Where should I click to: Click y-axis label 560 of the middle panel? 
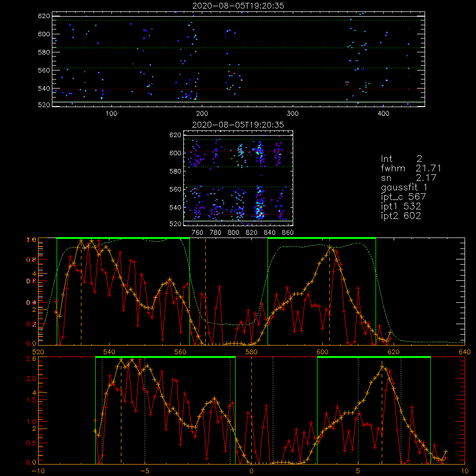[x=175, y=189]
